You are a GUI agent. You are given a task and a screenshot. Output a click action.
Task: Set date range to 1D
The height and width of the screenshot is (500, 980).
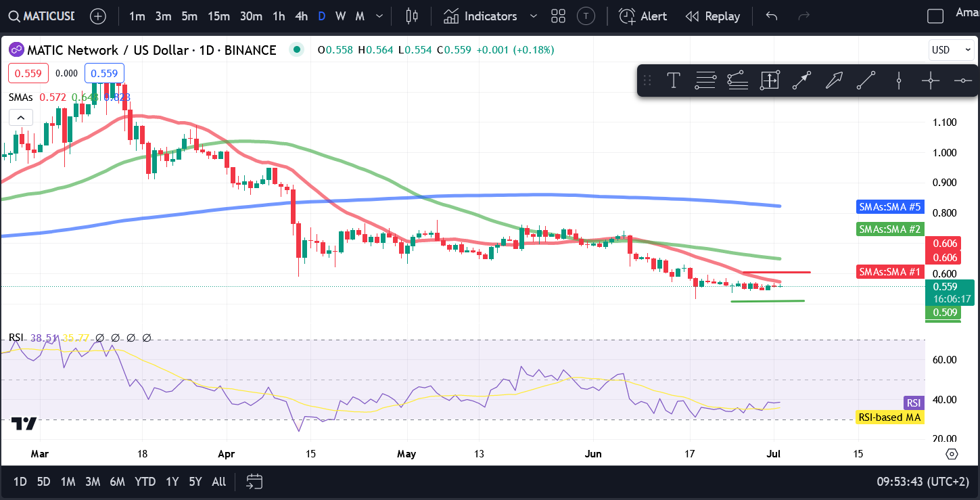coord(21,482)
